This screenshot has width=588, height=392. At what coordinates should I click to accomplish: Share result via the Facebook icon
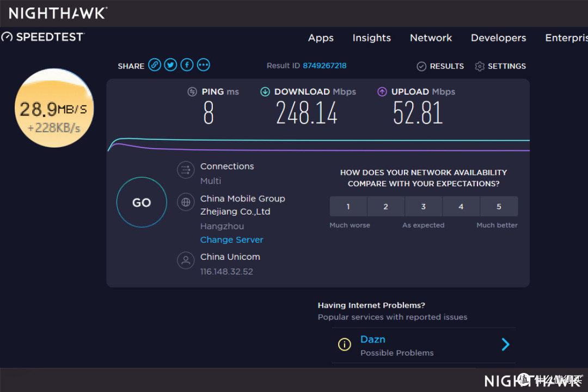[186, 64]
